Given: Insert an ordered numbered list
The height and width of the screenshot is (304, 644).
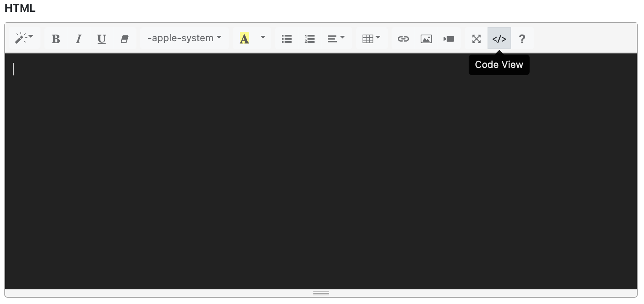Looking at the screenshot, I should (x=309, y=38).
